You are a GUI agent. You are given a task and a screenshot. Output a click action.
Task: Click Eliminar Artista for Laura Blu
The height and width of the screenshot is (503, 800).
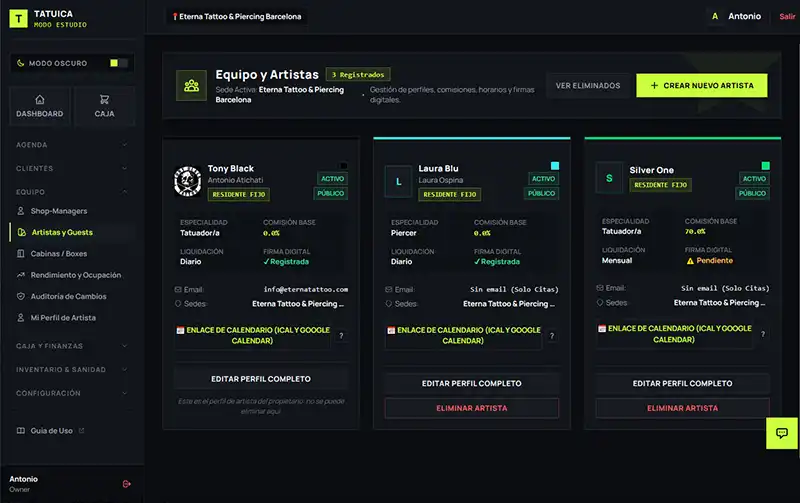click(471, 408)
